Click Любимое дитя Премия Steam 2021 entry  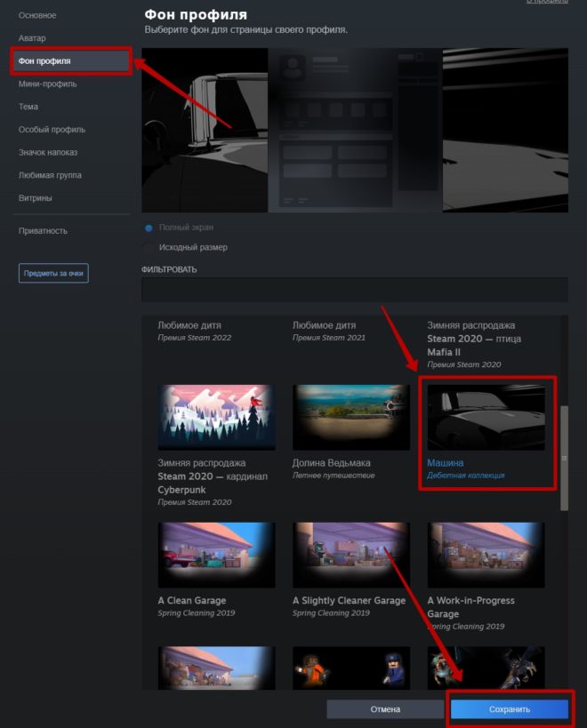[x=329, y=331]
